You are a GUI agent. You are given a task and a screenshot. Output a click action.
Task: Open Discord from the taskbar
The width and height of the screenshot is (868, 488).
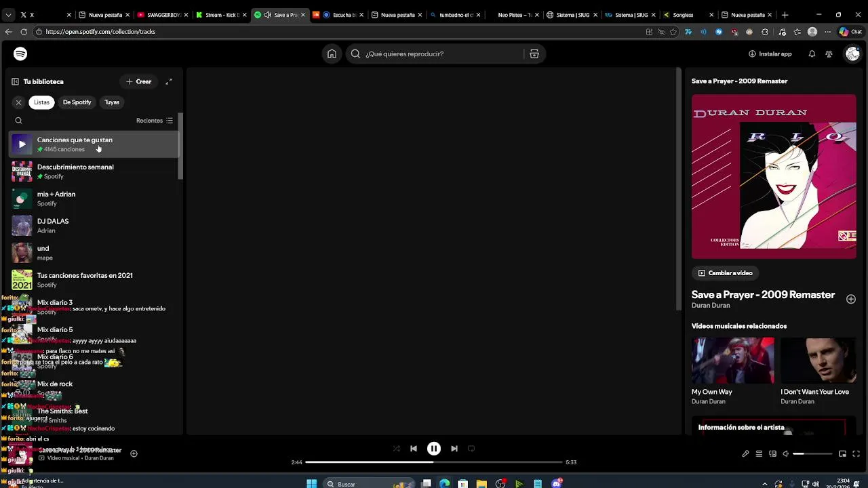coord(557,484)
